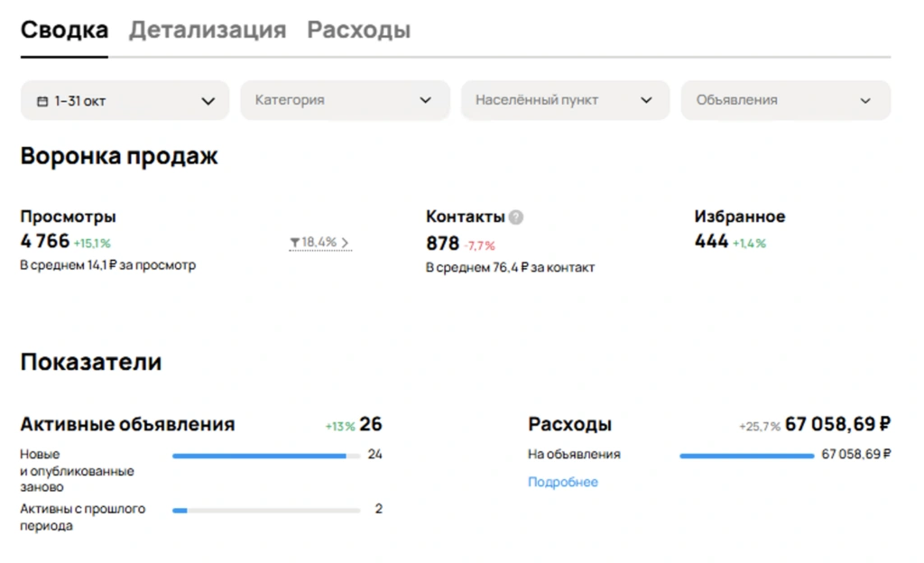Click the Активные объявления heading
The height and width of the screenshot is (563, 924).
(x=127, y=424)
